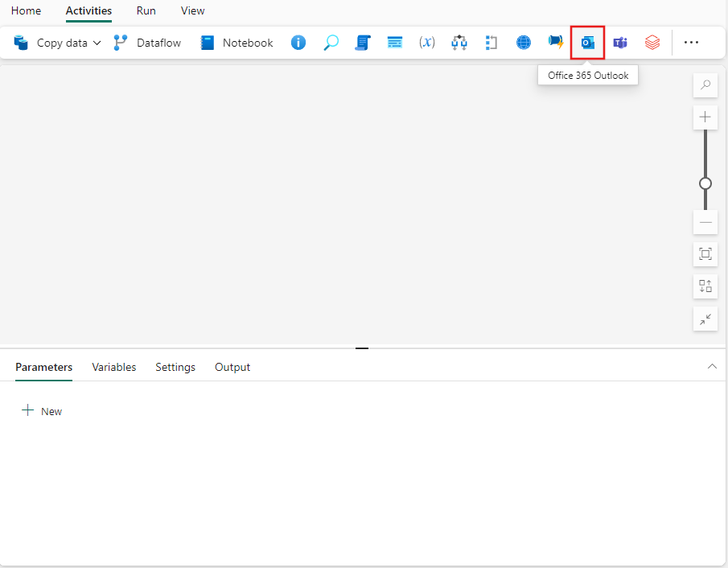
Task: Add a Web activity to the pipeline
Action: (524, 42)
